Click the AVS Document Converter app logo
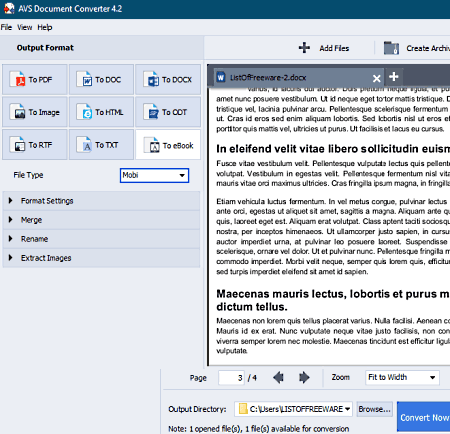Viewport: 450px width, 434px height. (9, 8)
